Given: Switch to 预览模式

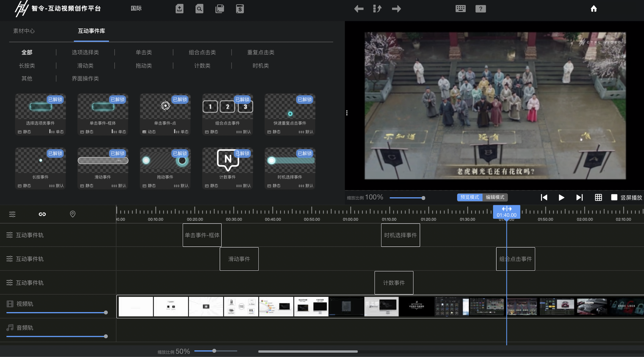Looking at the screenshot, I should (x=470, y=197).
